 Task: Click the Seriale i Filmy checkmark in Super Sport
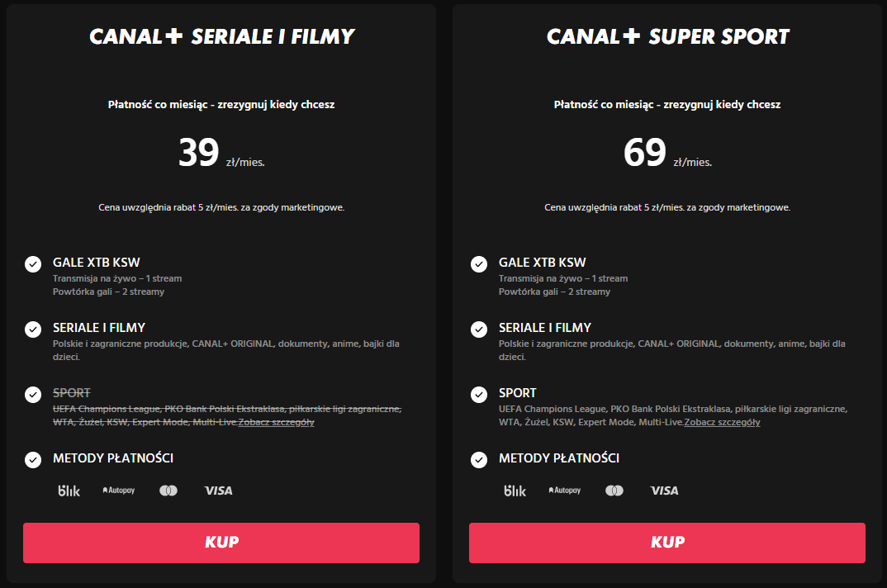[479, 330]
